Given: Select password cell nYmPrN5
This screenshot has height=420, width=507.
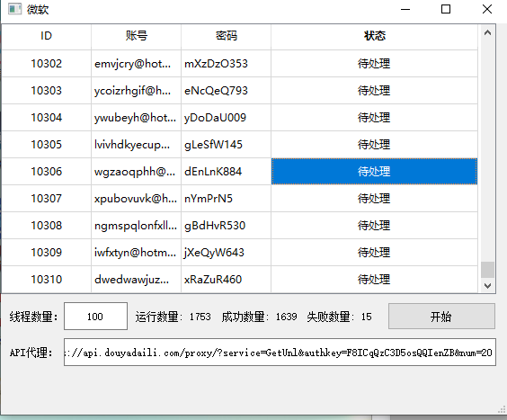Looking at the screenshot, I should tap(226, 199).
